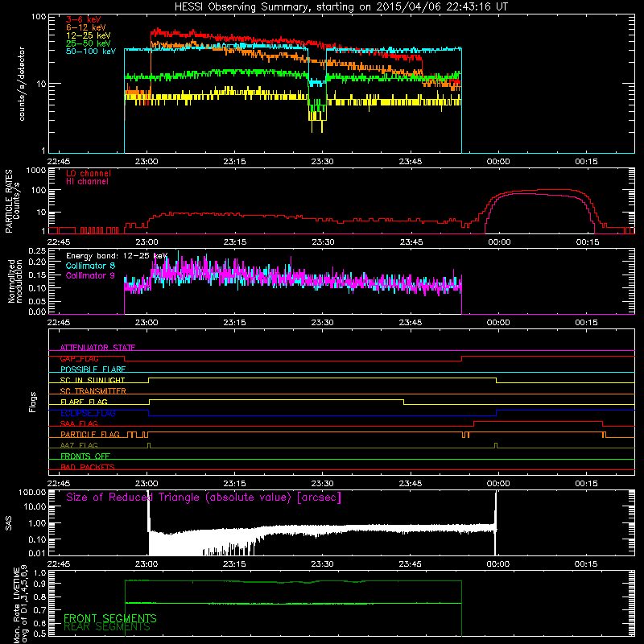Screen dimensions: 644x644
Task: Click the Normalized modulation axis label
Action: (x=15, y=281)
